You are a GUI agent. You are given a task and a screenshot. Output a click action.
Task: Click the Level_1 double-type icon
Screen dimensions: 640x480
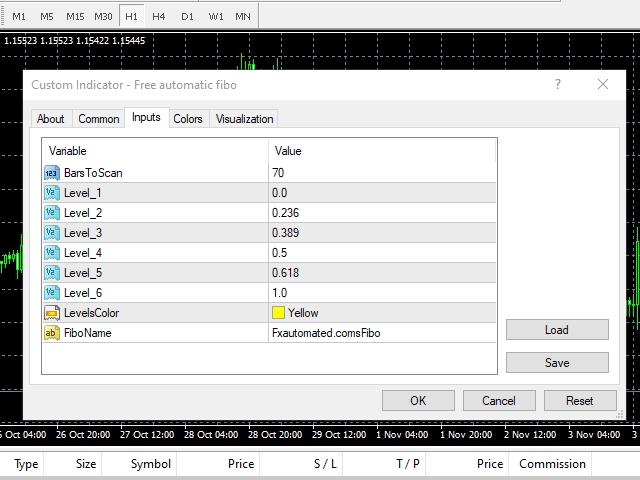click(x=51, y=193)
